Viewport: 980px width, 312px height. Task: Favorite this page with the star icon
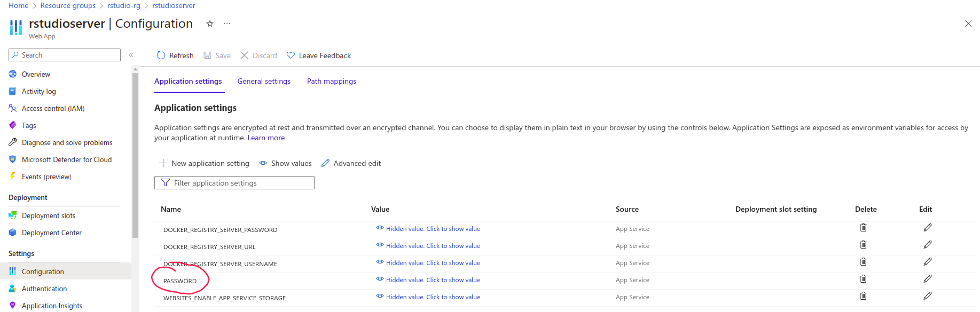point(210,23)
